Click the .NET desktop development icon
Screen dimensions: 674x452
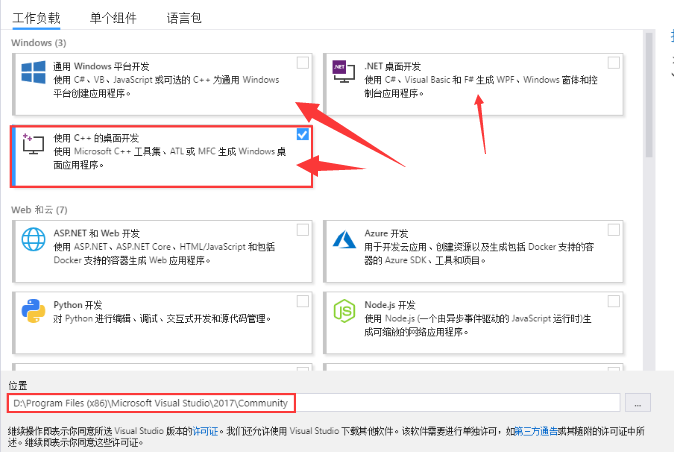click(x=344, y=71)
